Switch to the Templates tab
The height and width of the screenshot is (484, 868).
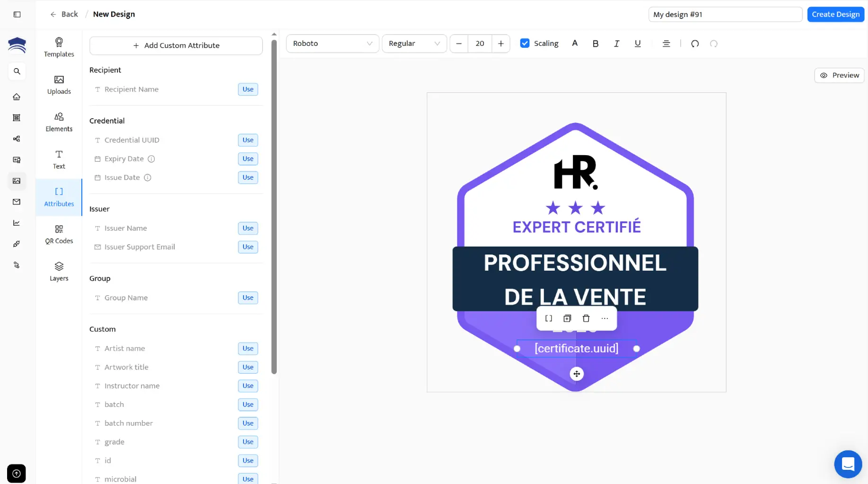click(59, 47)
